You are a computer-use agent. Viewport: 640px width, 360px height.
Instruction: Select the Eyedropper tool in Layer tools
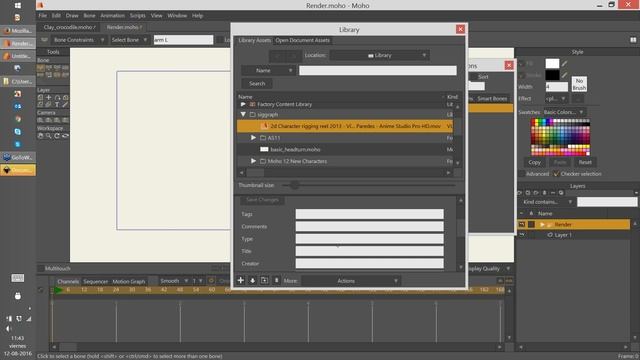pyautogui.click(x=65, y=104)
